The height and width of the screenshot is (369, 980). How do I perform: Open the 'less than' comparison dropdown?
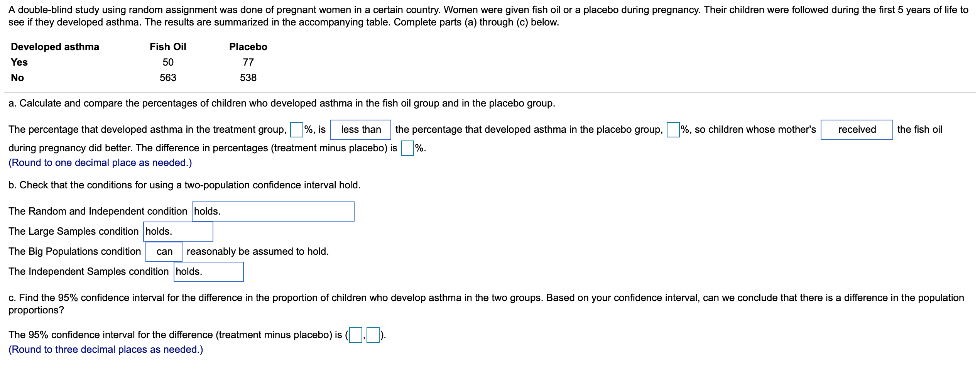click(360, 130)
